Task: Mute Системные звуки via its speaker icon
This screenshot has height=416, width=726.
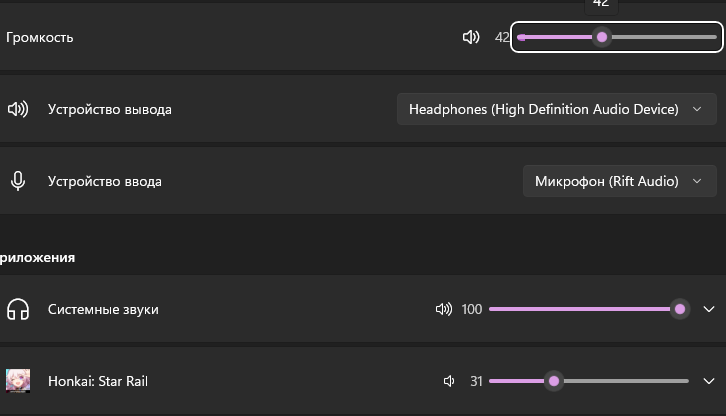Action: pyautogui.click(x=444, y=309)
